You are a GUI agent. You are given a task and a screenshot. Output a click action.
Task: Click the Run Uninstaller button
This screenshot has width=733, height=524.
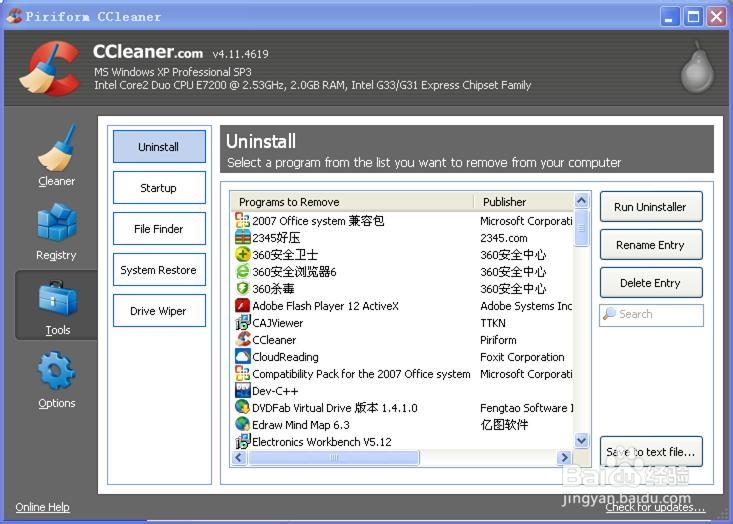[x=651, y=207]
